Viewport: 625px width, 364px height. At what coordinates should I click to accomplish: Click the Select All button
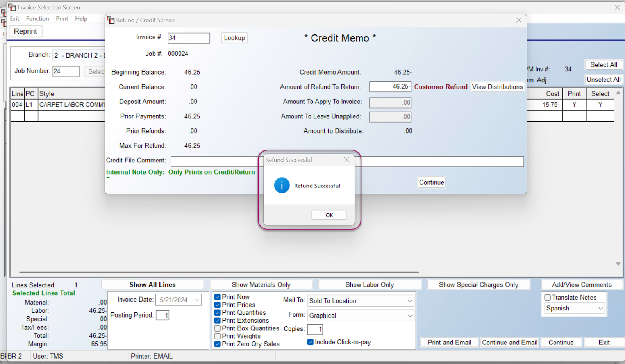tap(604, 64)
